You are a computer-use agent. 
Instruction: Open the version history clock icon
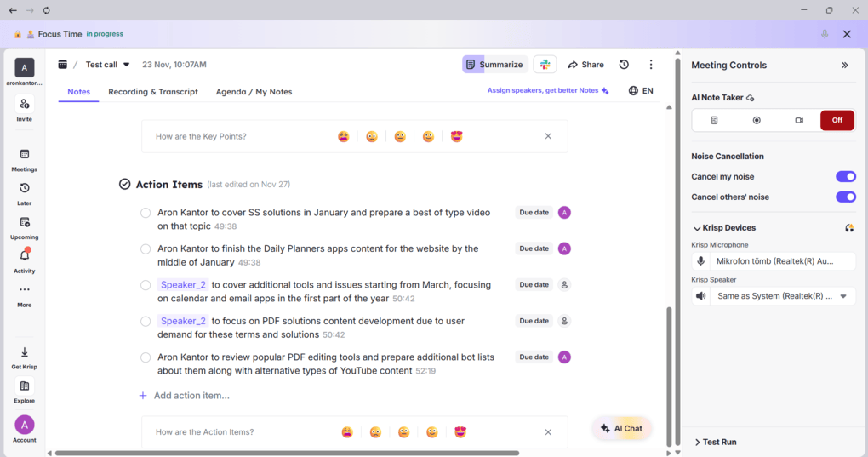(x=624, y=65)
